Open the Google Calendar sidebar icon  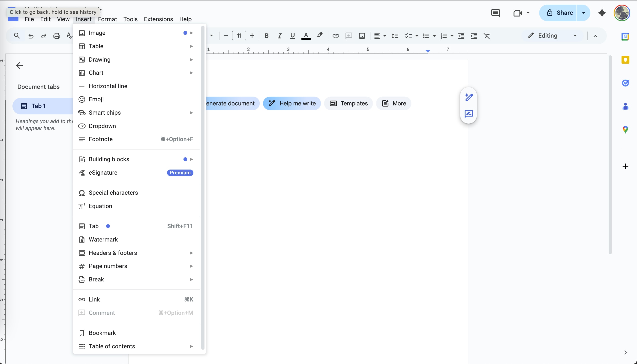pos(625,36)
